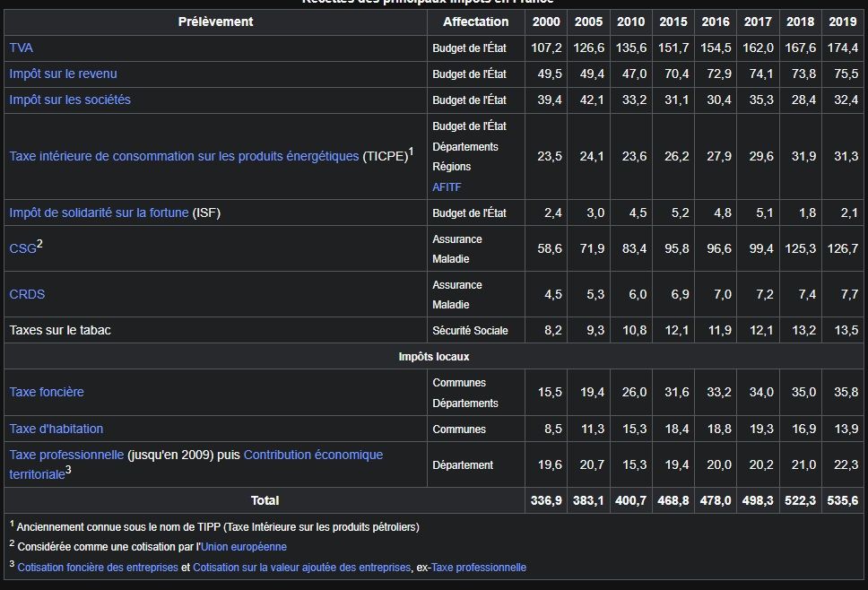Visit the Taxe foncière link

[x=47, y=392]
